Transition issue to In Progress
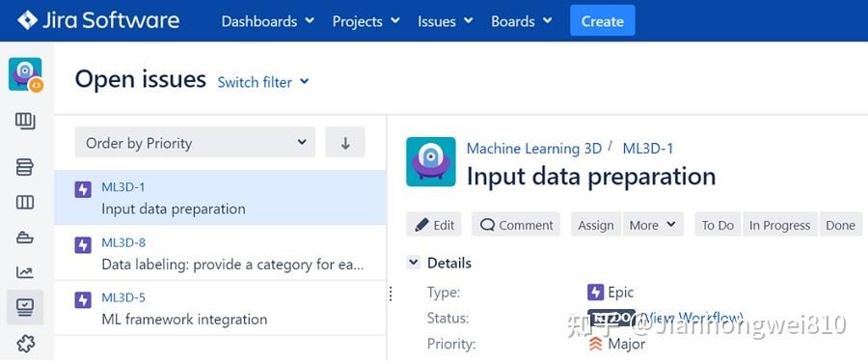The image size is (868, 364). (779, 225)
